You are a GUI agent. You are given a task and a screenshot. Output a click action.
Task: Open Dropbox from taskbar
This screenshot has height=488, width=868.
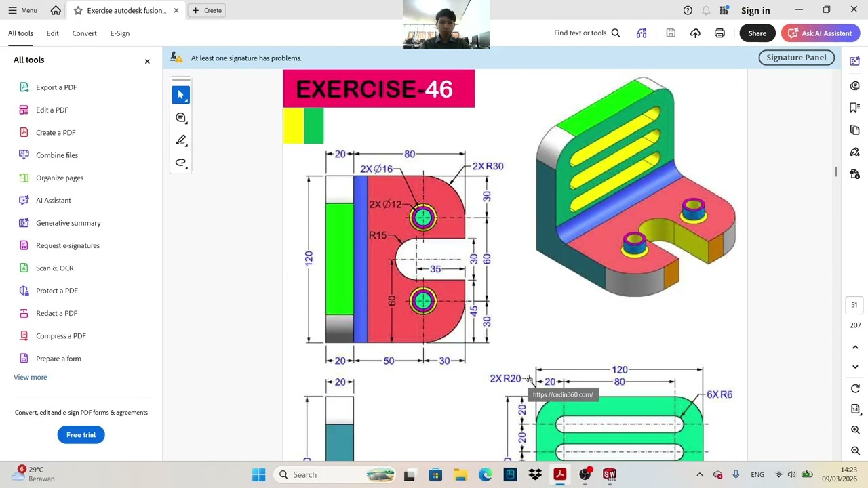click(x=535, y=474)
